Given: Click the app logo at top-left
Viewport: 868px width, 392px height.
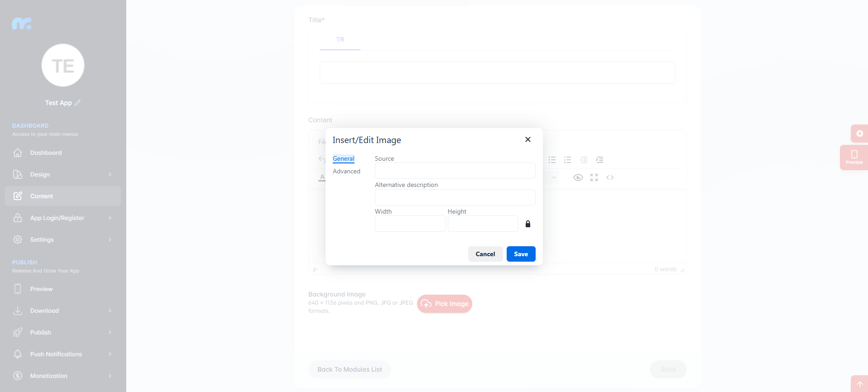Looking at the screenshot, I should point(22,24).
